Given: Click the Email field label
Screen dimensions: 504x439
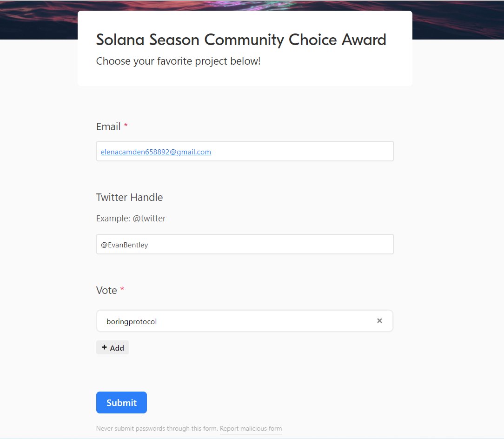Looking at the screenshot, I should pyautogui.click(x=108, y=126).
